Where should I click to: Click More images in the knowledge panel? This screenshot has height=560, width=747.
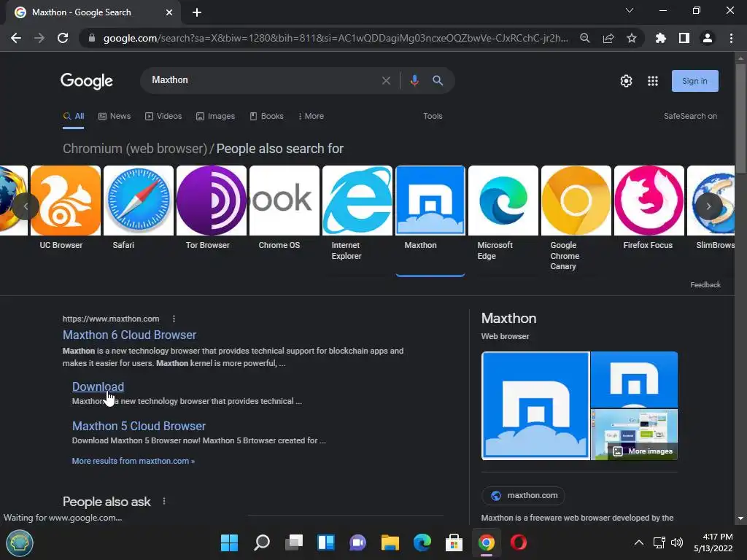[643, 451]
